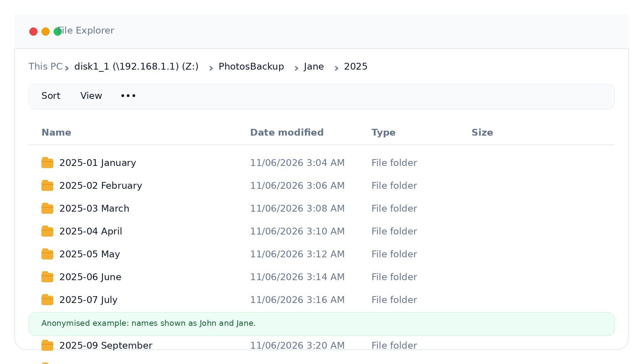The image size is (643, 364).
Task: Click the 2025-05 May folder icon
Action: pos(47,254)
